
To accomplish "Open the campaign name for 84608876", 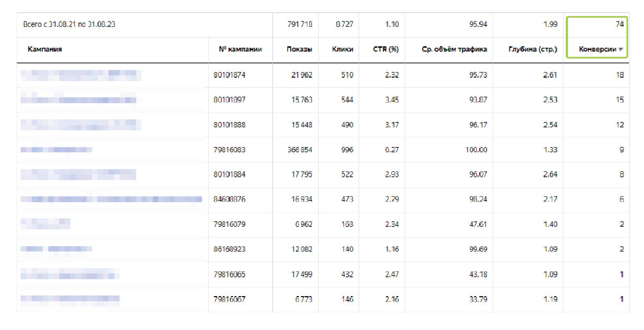I will click(x=111, y=199).
